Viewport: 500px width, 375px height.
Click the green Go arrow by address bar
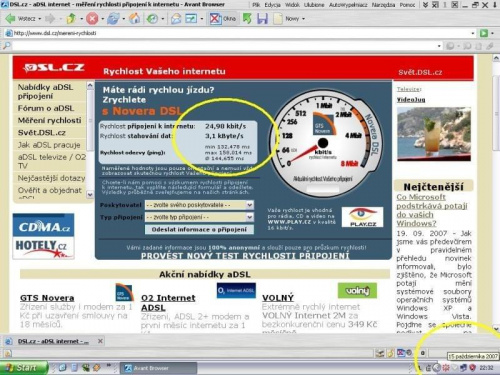[x=484, y=33]
